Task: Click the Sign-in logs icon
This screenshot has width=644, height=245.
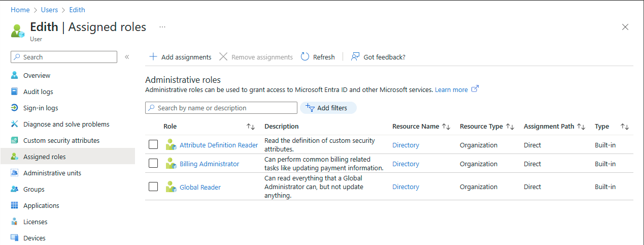Action: 14,108
